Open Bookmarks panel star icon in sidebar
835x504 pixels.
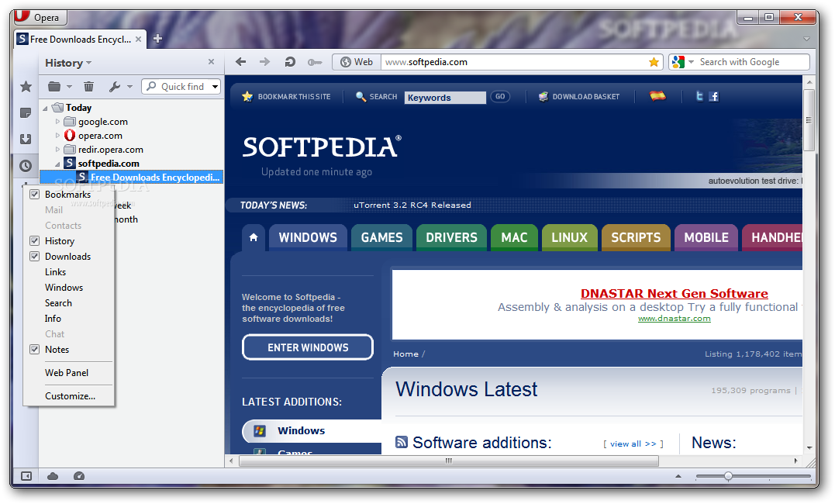pyautogui.click(x=26, y=86)
